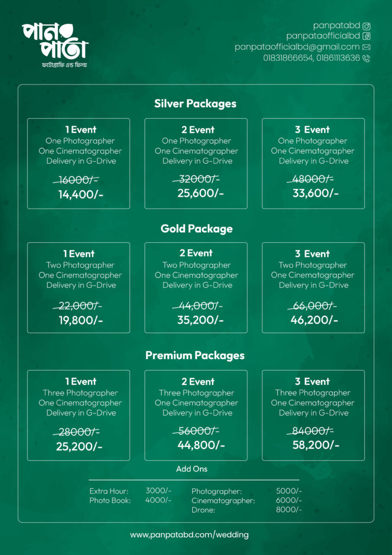This screenshot has height=555, width=392.
Task: Click the Facebook icon beside panpataofficialbd
Action: click(367, 36)
